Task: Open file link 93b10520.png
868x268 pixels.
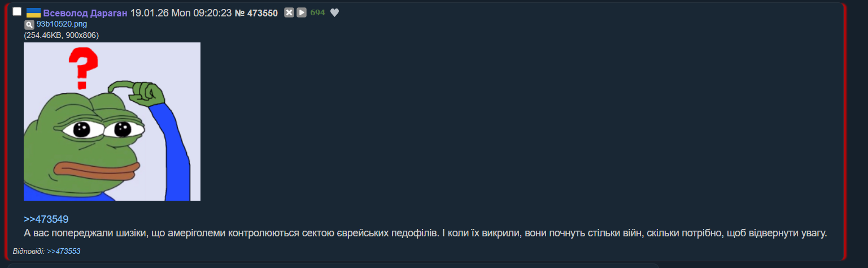Action: 62,24
